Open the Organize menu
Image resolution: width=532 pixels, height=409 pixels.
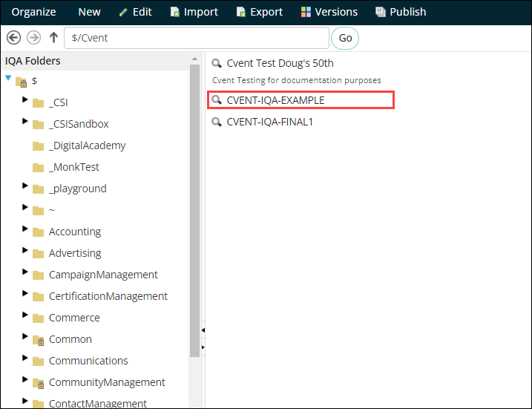pyautogui.click(x=34, y=12)
